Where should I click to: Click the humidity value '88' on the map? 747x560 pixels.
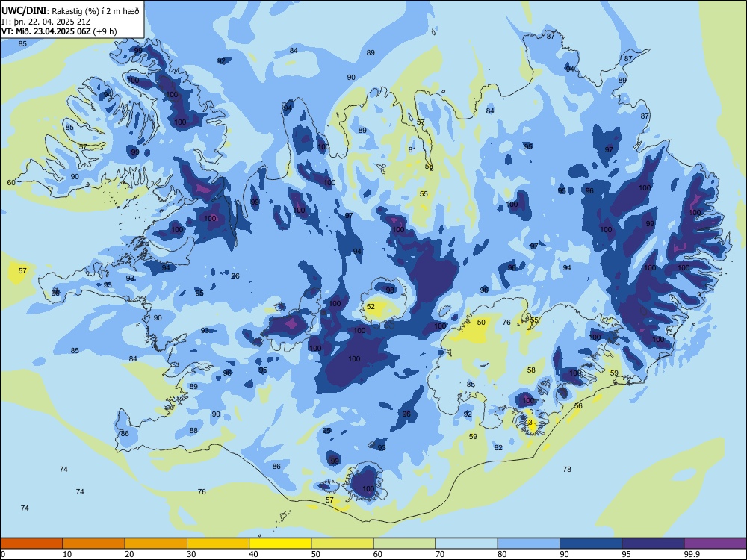point(193,431)
